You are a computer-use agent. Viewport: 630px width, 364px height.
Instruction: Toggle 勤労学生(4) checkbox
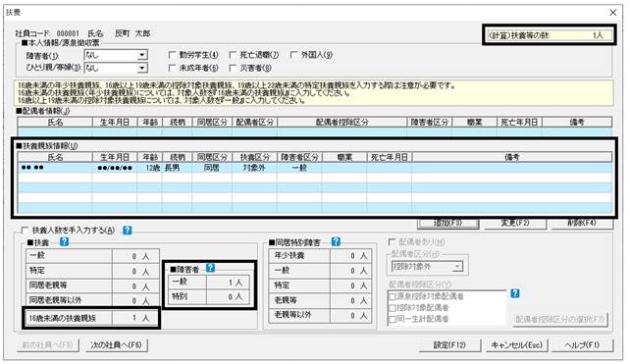(172, 55)
